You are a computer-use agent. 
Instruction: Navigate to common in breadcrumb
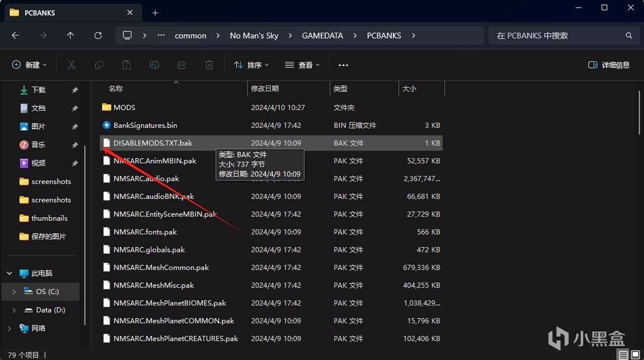click(190, 36)
